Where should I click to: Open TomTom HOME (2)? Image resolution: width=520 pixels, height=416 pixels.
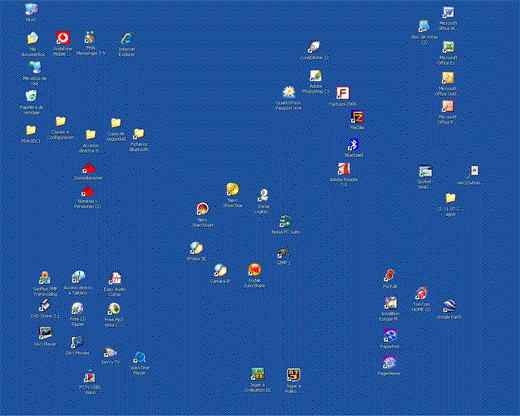[421, 293]
